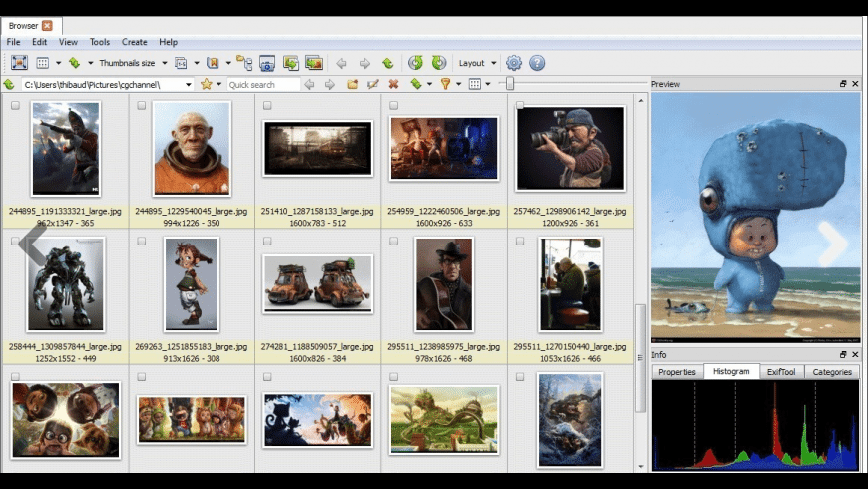The width and height of the screenshot is (868, 489).
Task: Select checkbox of 274281_1188509057_large.jpg
Action: pyautogui.click(x=267, y=242)
